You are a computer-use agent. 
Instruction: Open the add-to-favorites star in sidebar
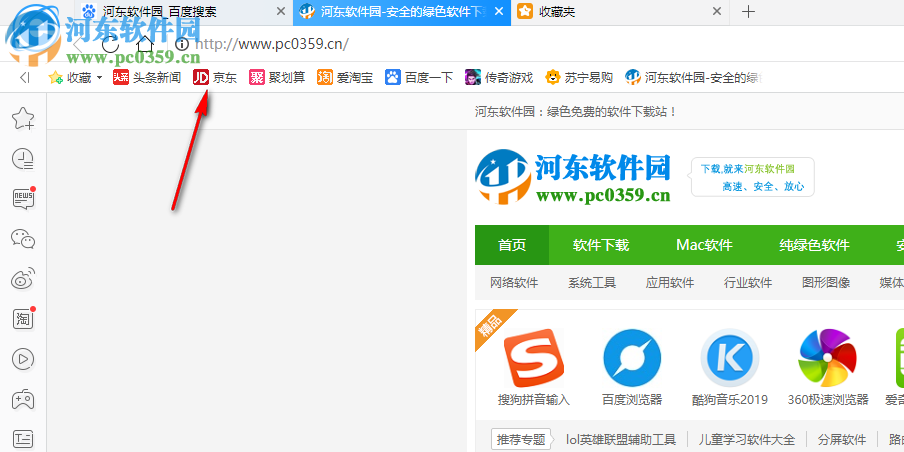(x=23, y=118)
